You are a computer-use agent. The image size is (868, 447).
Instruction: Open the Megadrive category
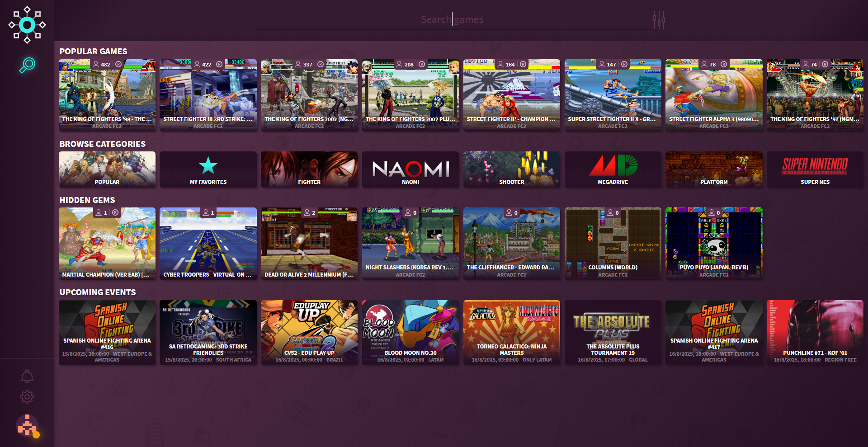(x=613, y=169)
